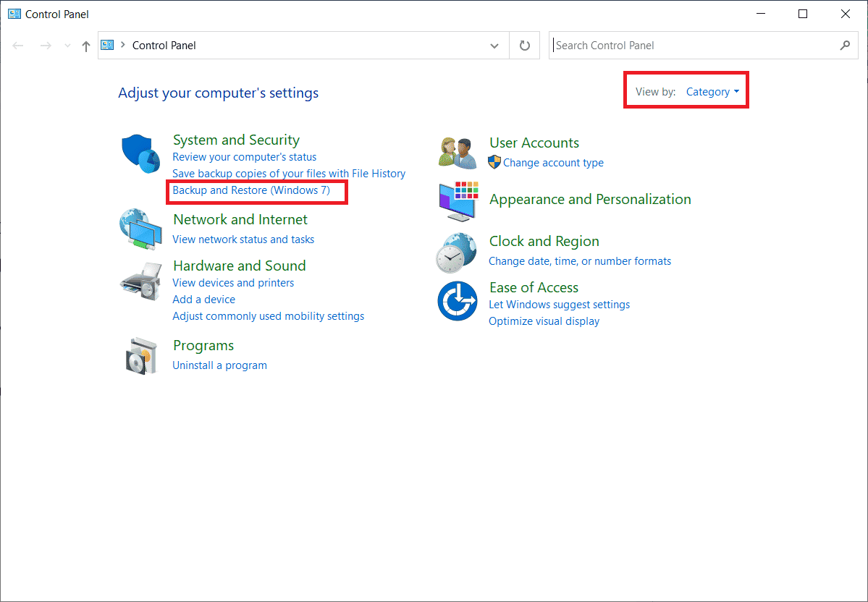Click the Control Panel address bar icon
This screenshot has width=868, height=602.
(x=107, y=45)
